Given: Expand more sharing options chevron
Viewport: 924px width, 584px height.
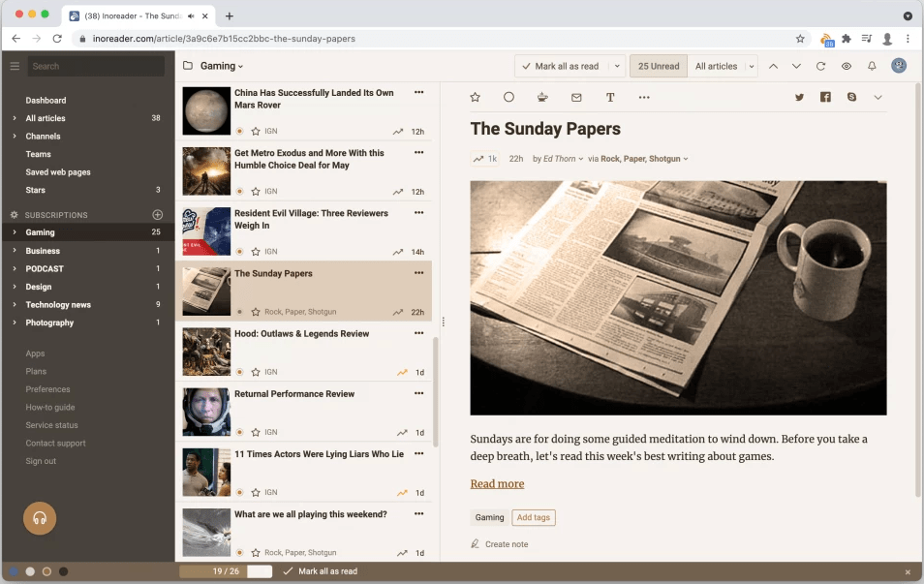Looking at the screenshot, I should (878, 97).
